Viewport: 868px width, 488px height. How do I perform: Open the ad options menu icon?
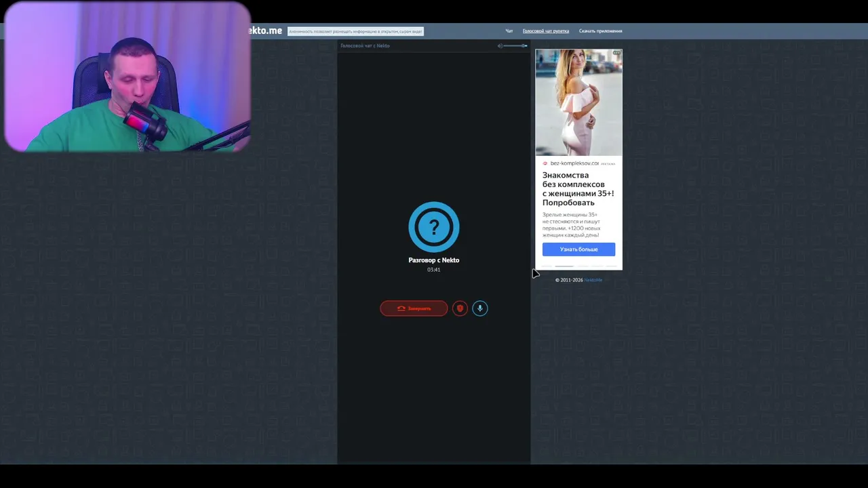(616, 53)
